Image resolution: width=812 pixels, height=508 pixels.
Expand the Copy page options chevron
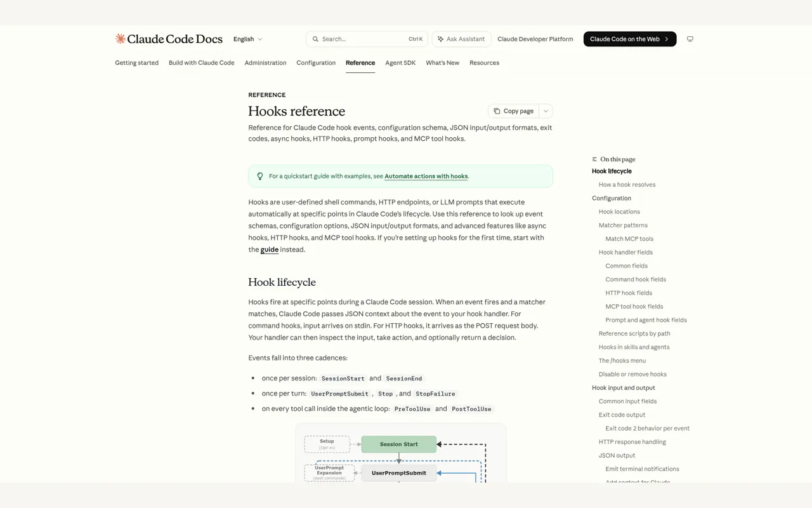546,111
